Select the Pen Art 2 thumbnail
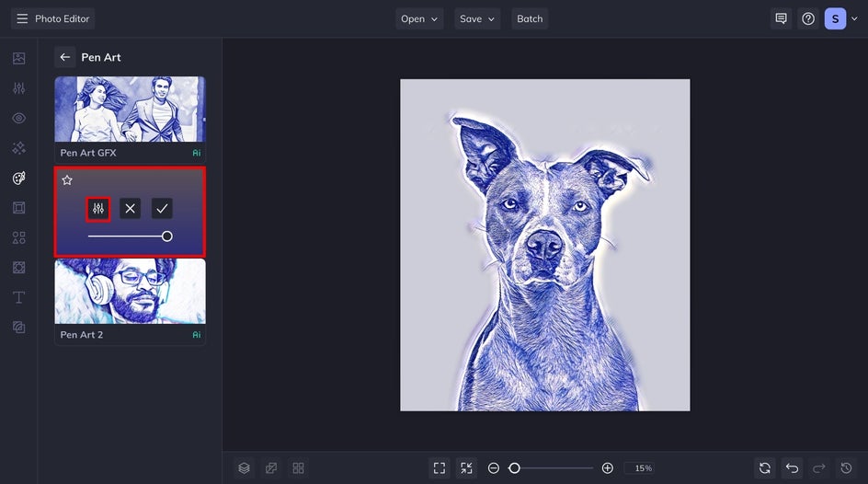Screen dimensions: 868x484 coord(130,292)
